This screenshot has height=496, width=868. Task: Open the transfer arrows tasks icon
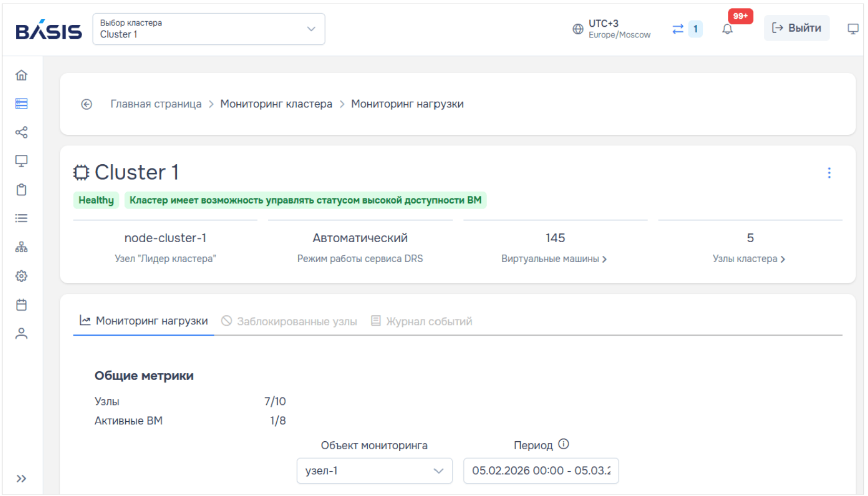[x=678, y=29]
